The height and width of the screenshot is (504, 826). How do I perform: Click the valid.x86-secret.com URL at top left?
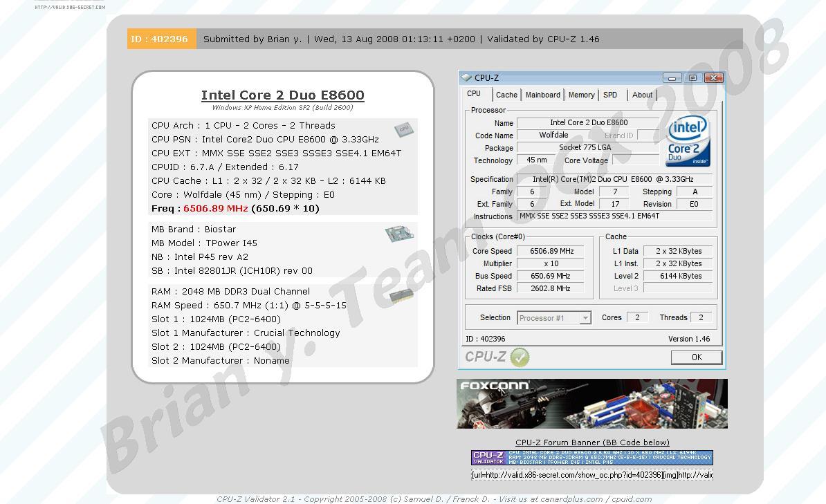tap(70, 7)
